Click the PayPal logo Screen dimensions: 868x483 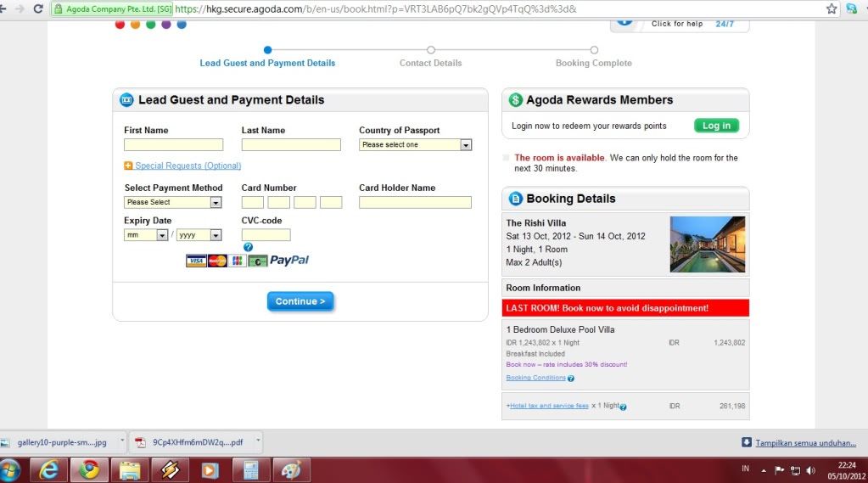point(288,261)
